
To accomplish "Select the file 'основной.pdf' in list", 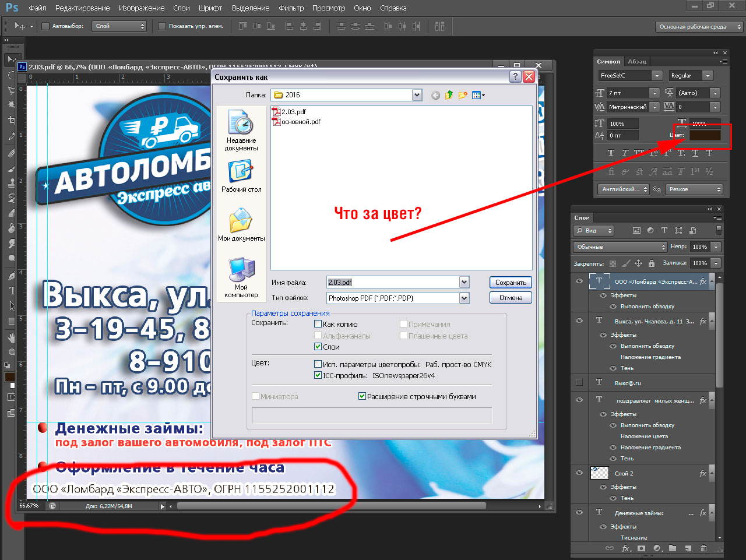I will [297, 122].
